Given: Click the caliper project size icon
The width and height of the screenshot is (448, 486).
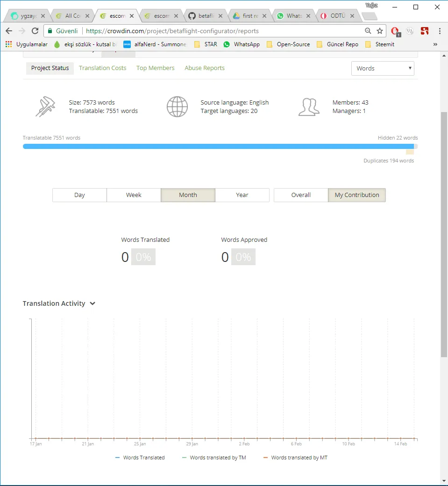Looking at the screenshot, I should click(45, 106).
